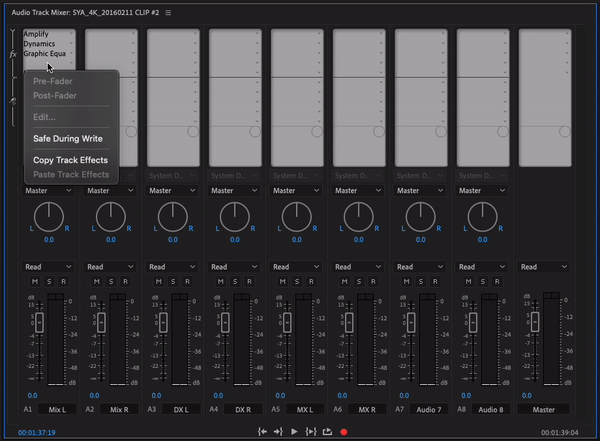Choose Safe During Write from context menu
Viewport: 600px width, 441px height.
[x=68, y=139]
